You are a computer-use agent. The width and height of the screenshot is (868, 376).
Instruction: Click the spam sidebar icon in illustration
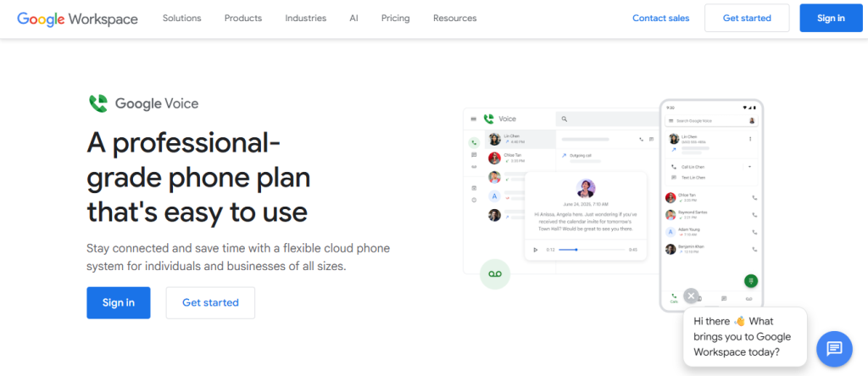(474, 200)
